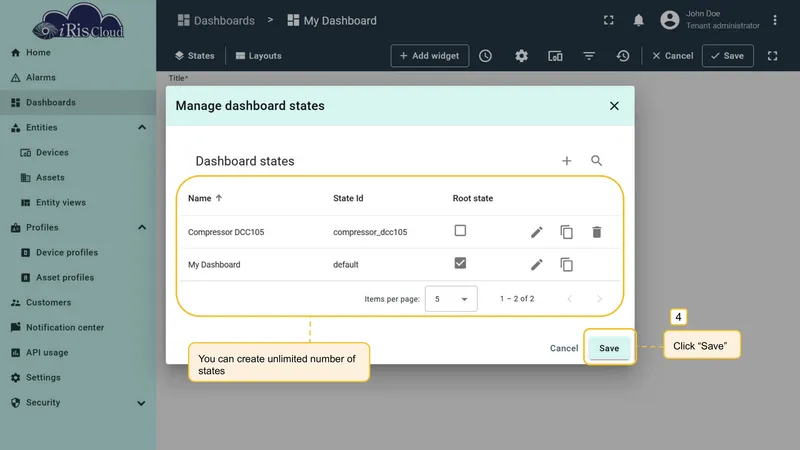Open version history icon in toolbar
This screenshot has height=450, width=800.
[x=622, y=56]
